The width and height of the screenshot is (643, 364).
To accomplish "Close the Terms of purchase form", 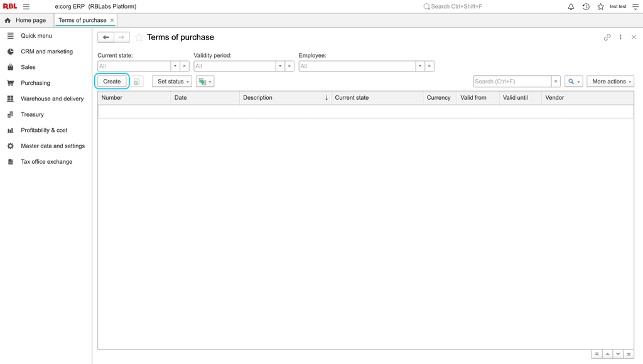I will click(634, 37).
